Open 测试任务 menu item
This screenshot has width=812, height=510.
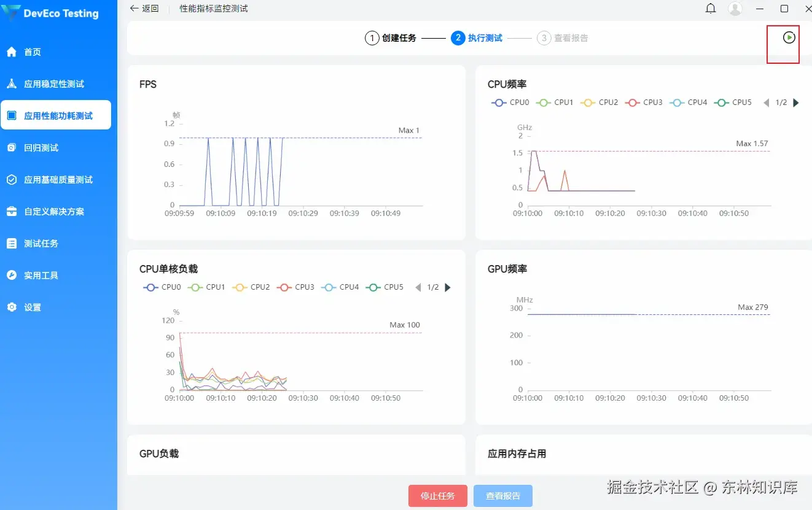pos(56,244)
